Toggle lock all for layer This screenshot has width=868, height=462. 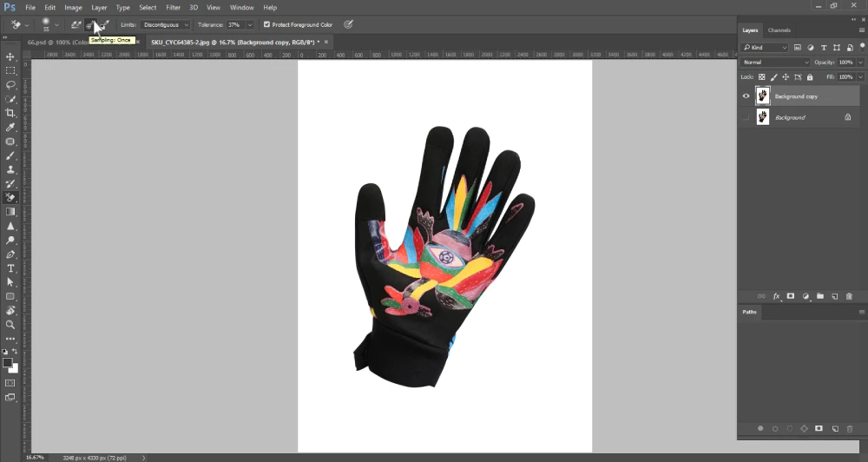810,77
